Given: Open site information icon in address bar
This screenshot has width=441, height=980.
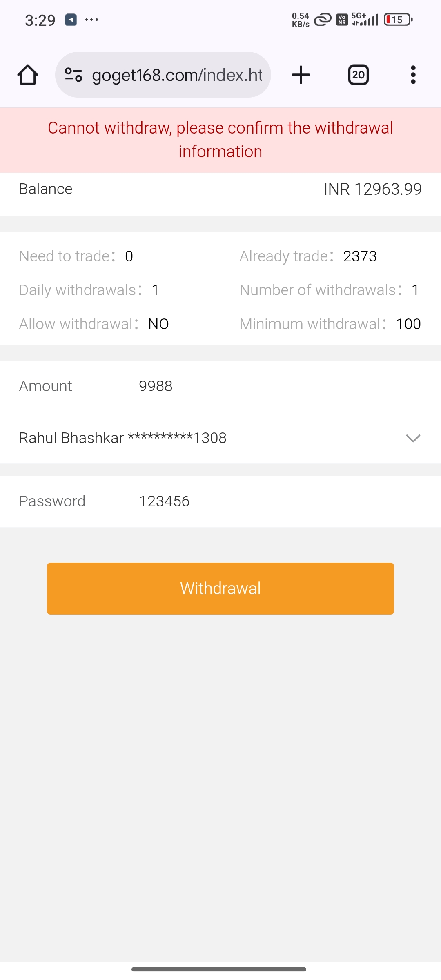Looking at the screenshot, I should pos(73,75).
